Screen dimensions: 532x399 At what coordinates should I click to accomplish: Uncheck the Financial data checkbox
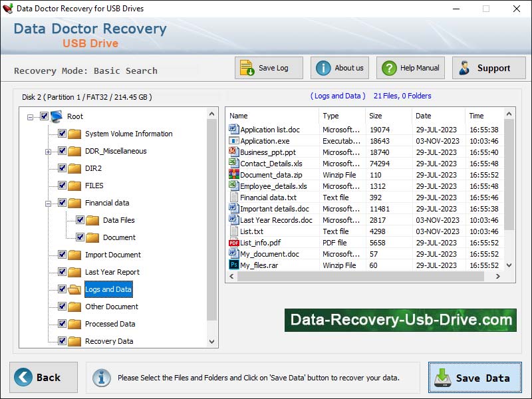[61, 203]
